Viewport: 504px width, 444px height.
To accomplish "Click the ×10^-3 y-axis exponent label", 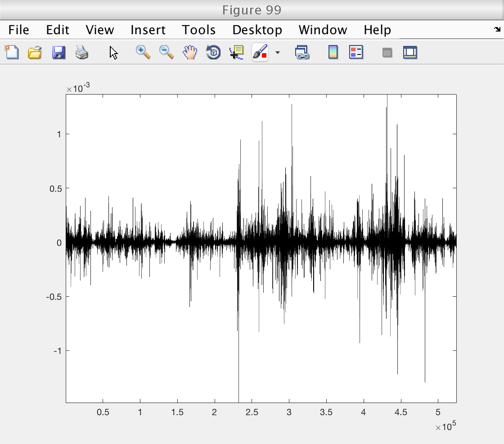I will pyautogui.click(x=78, y=87).
